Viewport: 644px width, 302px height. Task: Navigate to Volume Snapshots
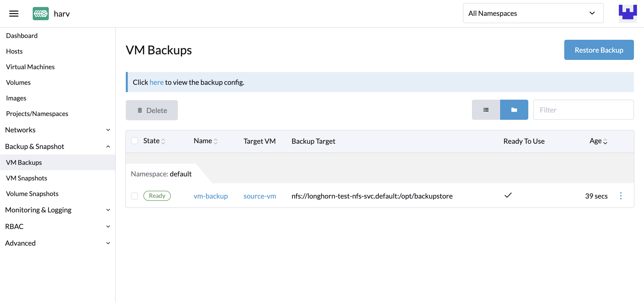(x=32, y=194)
